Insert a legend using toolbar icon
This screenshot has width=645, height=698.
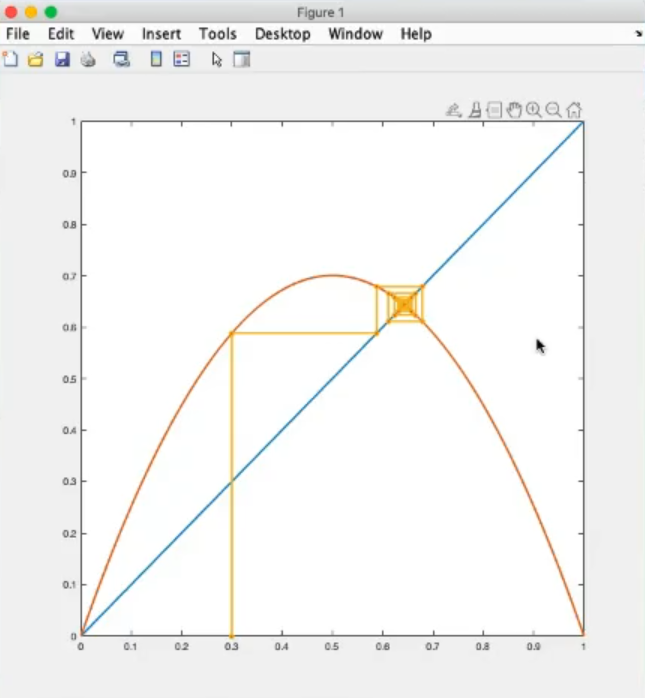coord(181,60)
